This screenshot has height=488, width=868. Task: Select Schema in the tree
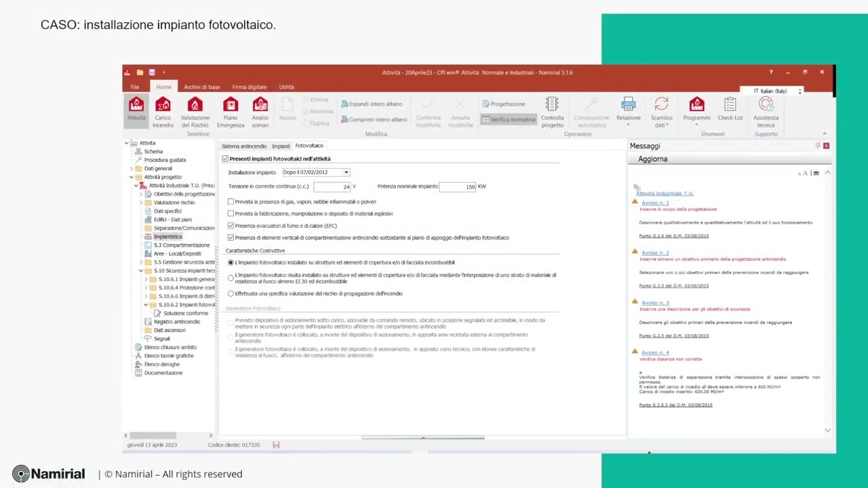click(x=153, y=151)
